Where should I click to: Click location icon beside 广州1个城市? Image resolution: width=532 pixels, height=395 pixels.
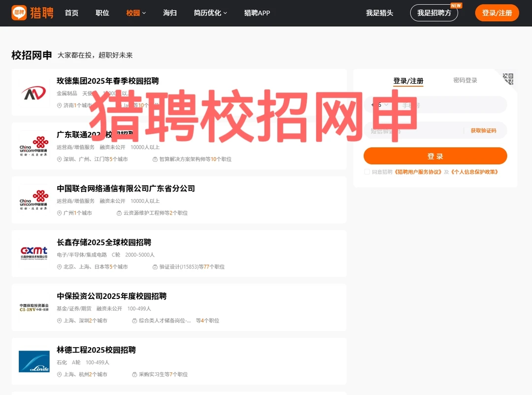59,213
